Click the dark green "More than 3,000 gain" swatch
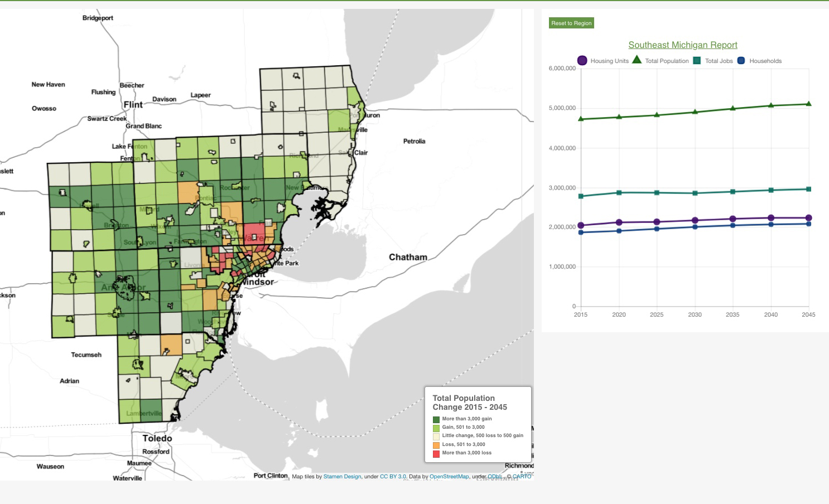 [x=436, y=419]
